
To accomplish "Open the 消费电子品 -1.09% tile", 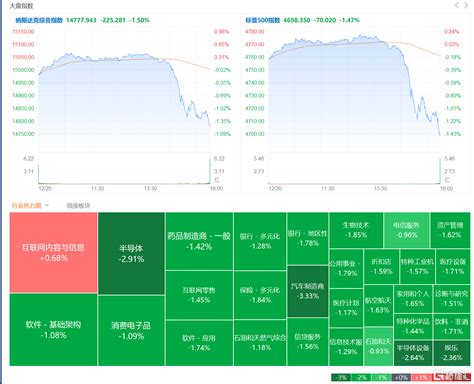I will [131, 330].
